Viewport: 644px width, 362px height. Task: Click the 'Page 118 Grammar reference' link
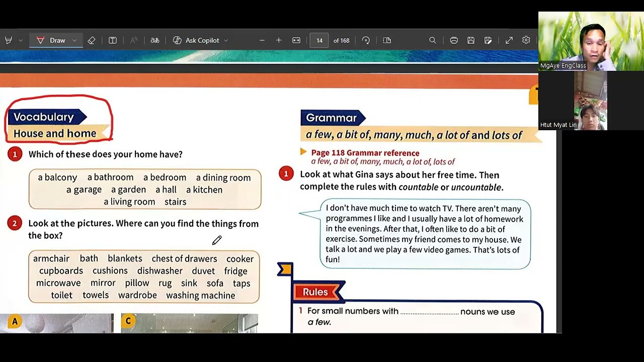pos(365,153)
